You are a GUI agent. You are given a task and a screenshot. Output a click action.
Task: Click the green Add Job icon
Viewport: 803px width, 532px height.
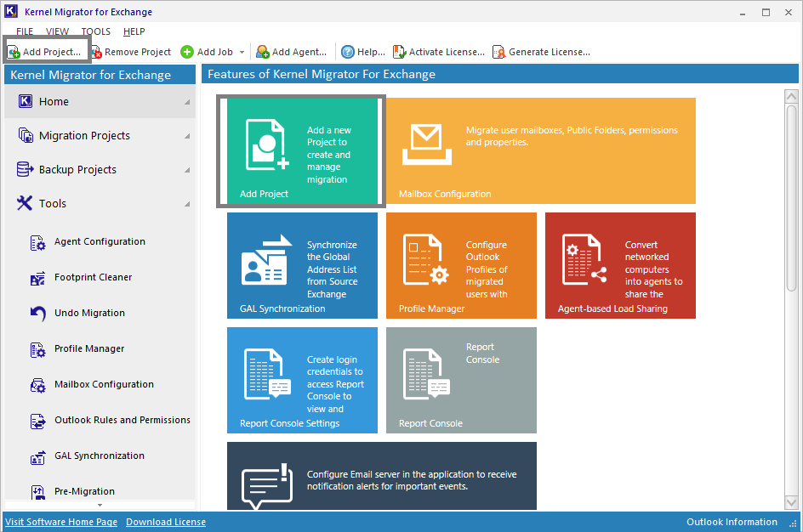[187, 52]
